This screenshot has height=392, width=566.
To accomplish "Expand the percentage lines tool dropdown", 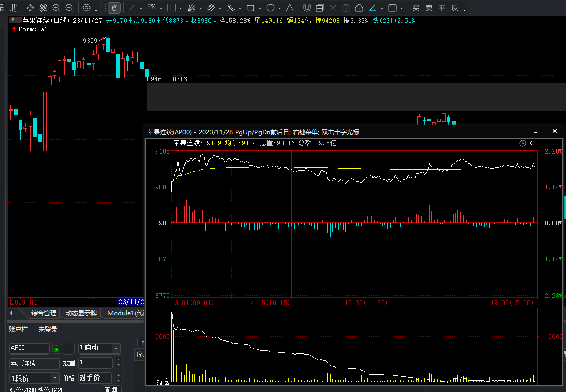I will coord(161,8).
